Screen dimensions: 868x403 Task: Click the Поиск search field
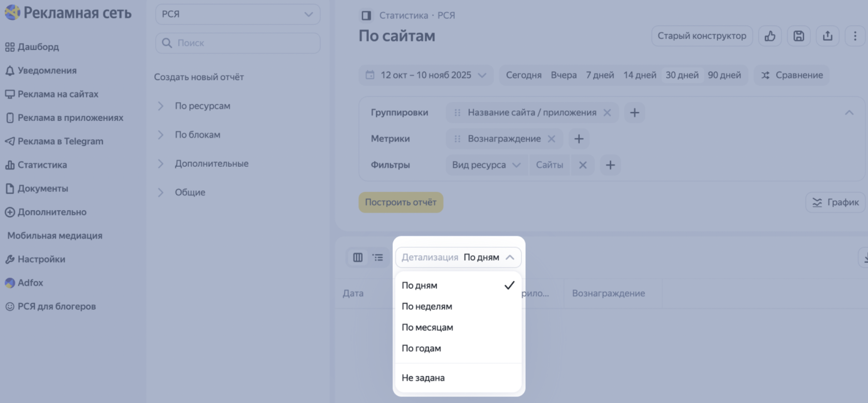click(x=238, y=43)
